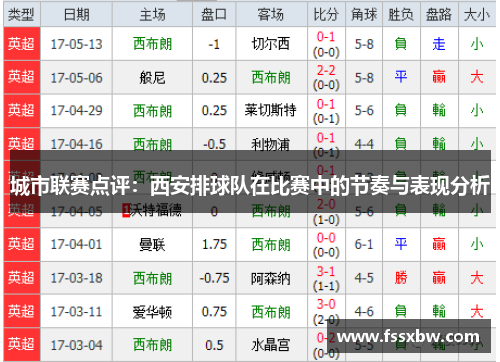Click the 0-1 score in 切尔西 row
The image size is (500, 362).
tap(326, 37)
